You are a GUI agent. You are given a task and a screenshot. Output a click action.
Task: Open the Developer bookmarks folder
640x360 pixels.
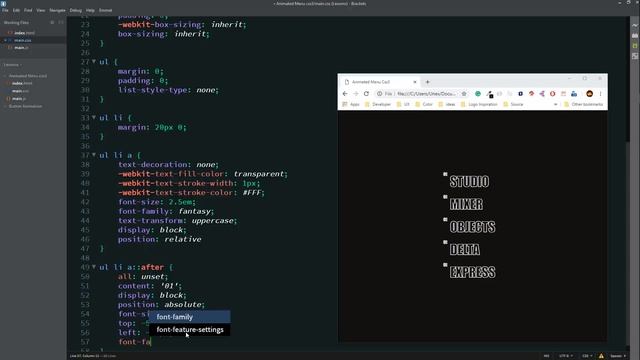[x=378, y=104]
